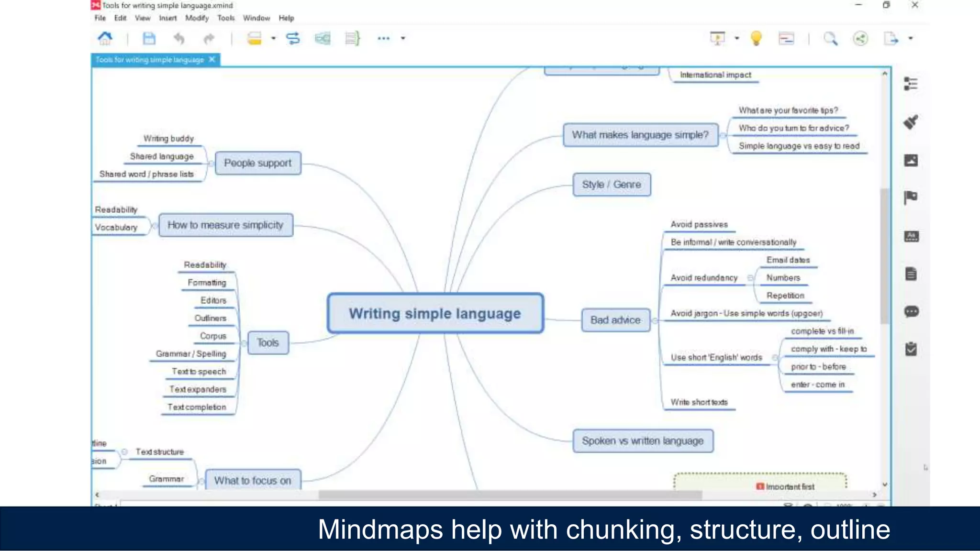The image size is (980, 551).
Task: Open the Outline panel in sidebar
Action: pos(911,84)
